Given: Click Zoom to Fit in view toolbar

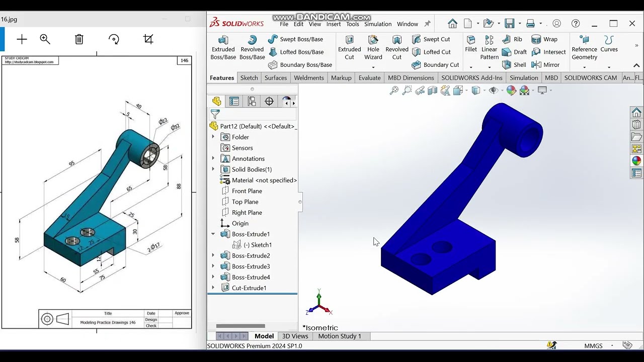Looking at the screenshot, I should coord(394,90).
